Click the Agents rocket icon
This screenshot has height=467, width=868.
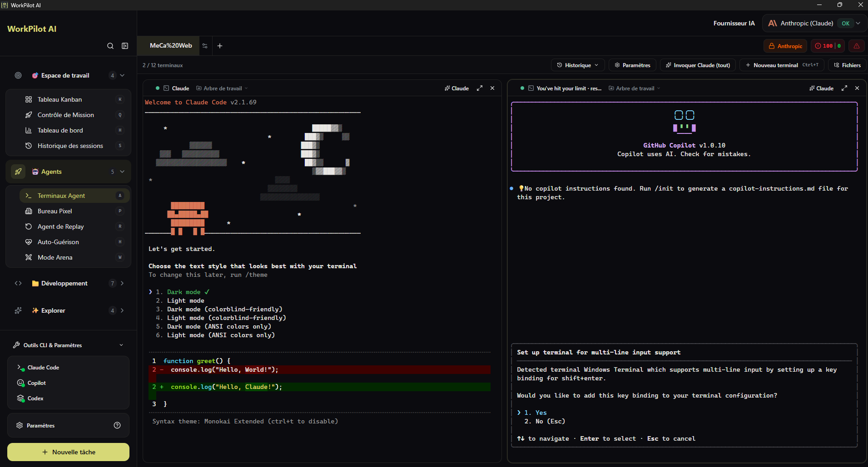(18, 172)
